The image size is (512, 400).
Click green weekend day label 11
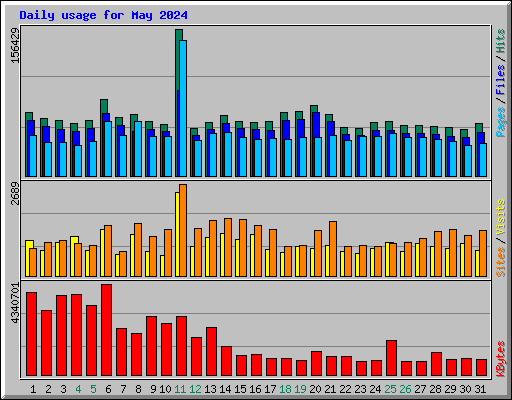180,389
